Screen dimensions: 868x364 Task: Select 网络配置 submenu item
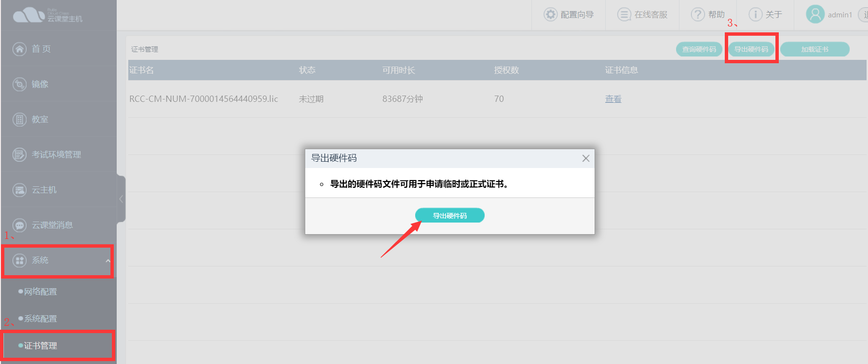(41, 292)
